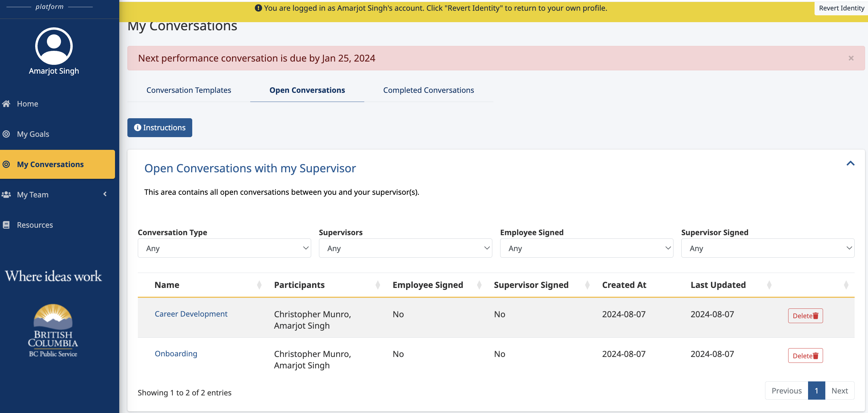Click the Open Conversations with my Supervisor heading
Viewport: 868px width, 413px height.
pos(250,168)
